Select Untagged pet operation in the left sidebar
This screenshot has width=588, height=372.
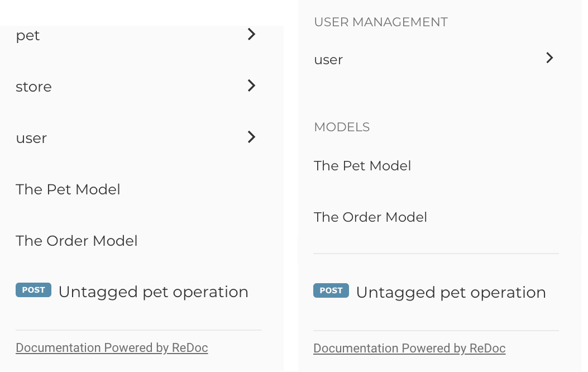click(153, 292)
